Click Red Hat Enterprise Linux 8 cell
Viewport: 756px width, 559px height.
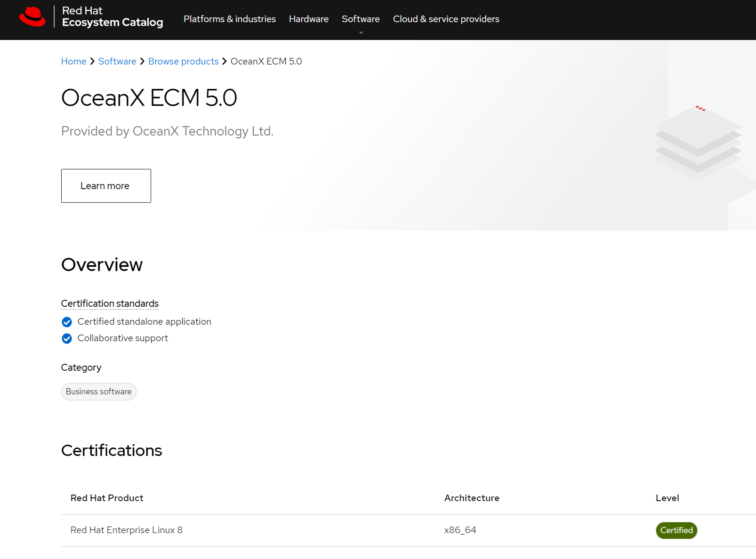pos(127,530)
